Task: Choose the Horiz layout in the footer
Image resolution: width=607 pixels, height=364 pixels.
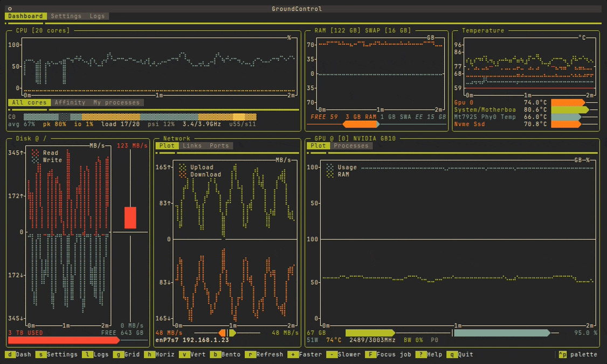Action: 159,354
